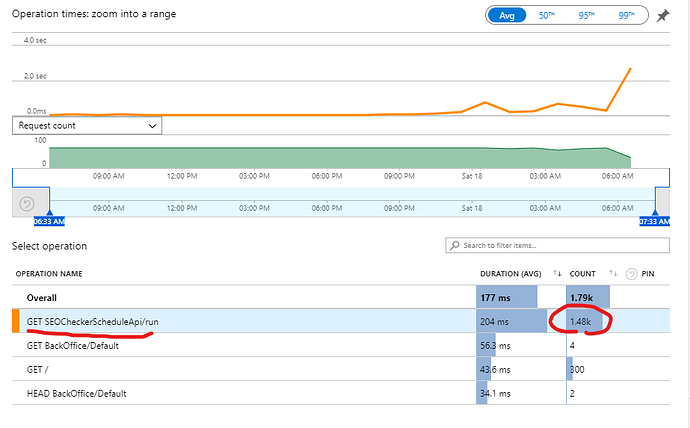Switch to 99th percentile view
This screenshot has height=428, width=690.
625,16
